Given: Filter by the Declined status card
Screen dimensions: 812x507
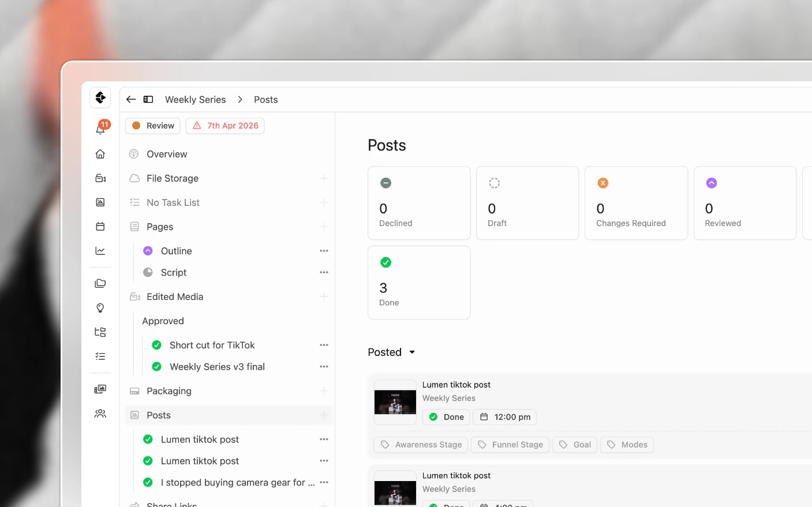Looking at the screenshot, I should [x=419, y=203].
